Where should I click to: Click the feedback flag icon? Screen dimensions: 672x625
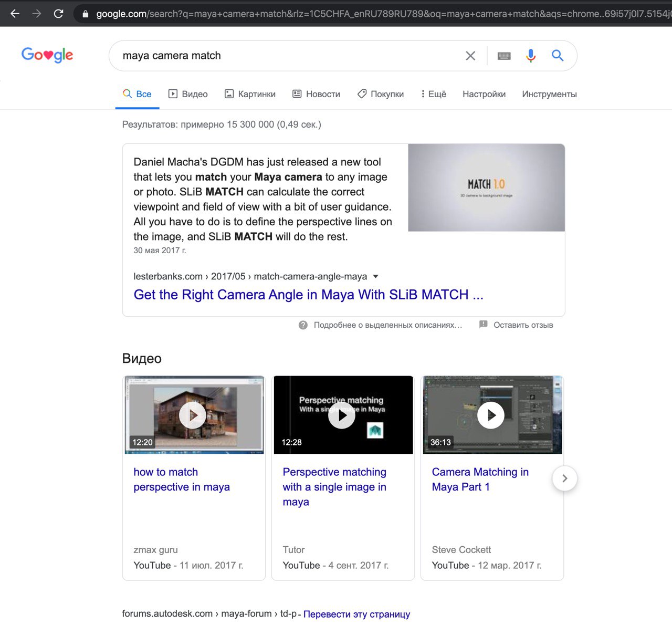click(484, 325)
